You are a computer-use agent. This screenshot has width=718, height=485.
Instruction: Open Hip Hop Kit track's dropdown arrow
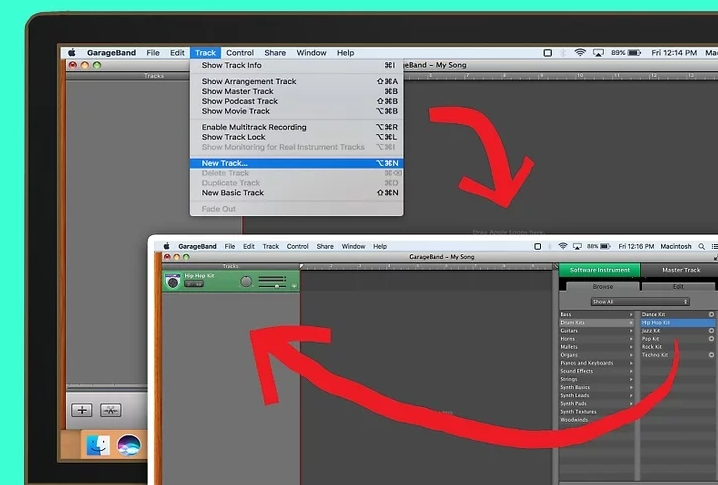coord(294,286)
